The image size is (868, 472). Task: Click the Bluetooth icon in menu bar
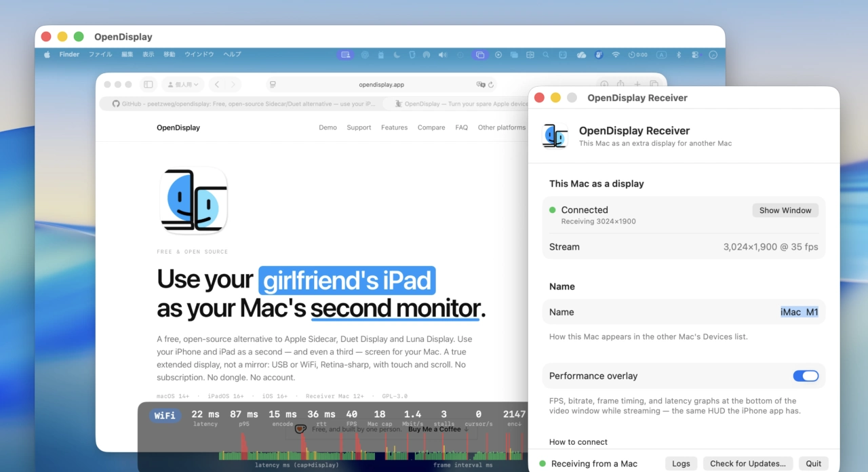[x=679, y=55]
